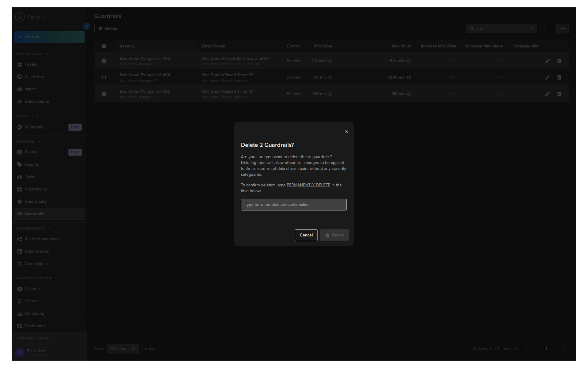This screenshot has width=588, height=368.
Task: Click the Data Quality gear icon
Action: click(20, 202)
